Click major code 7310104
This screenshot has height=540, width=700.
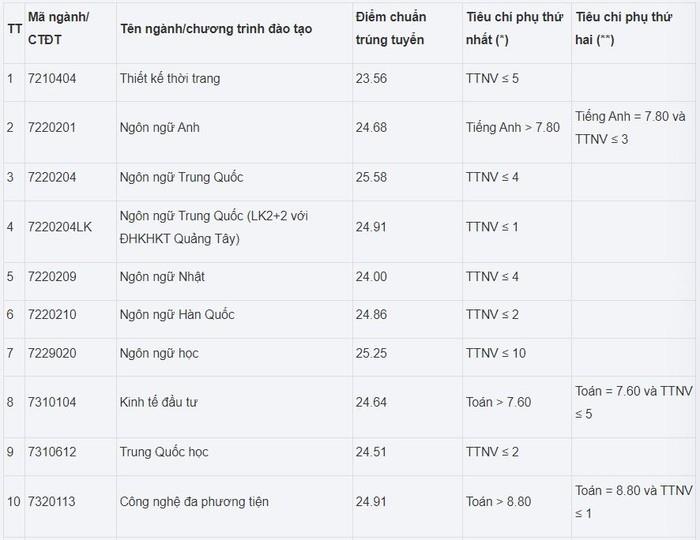click(x=52, y=402)
